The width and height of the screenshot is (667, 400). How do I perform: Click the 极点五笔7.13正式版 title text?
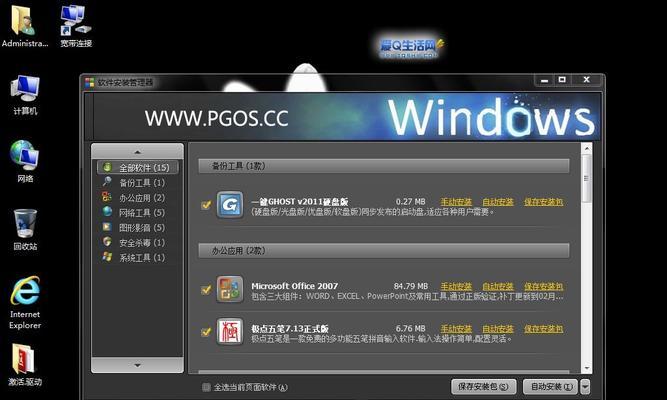290,329
